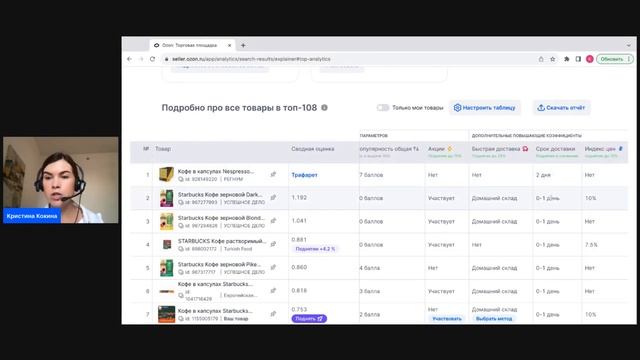Screen dimensions: 640x360
Task: Copy the ID icon in Starbucks Pike row
Action: (180, 272)
